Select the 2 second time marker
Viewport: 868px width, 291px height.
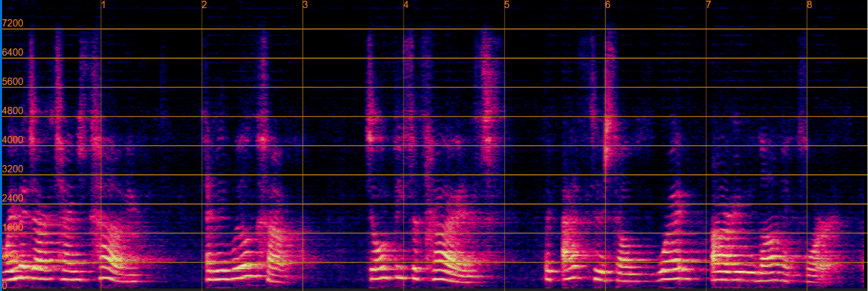coord(205,5)
